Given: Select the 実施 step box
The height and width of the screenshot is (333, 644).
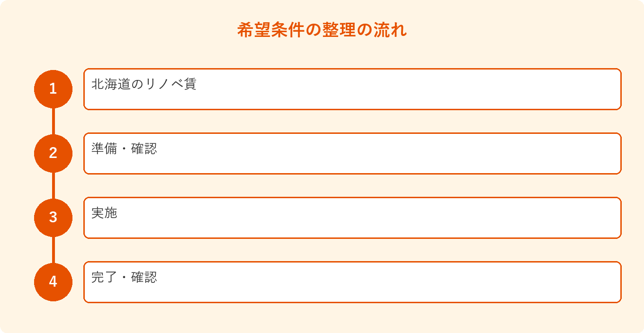Looking at the screenshot, I should [x=352, y=218].
